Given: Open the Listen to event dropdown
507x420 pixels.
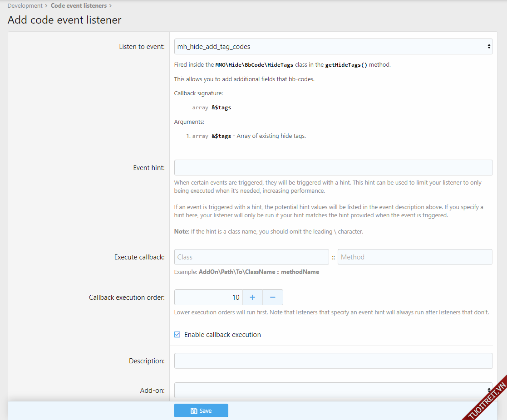Looking at the screenshot, I should click(x=333, y=47).
